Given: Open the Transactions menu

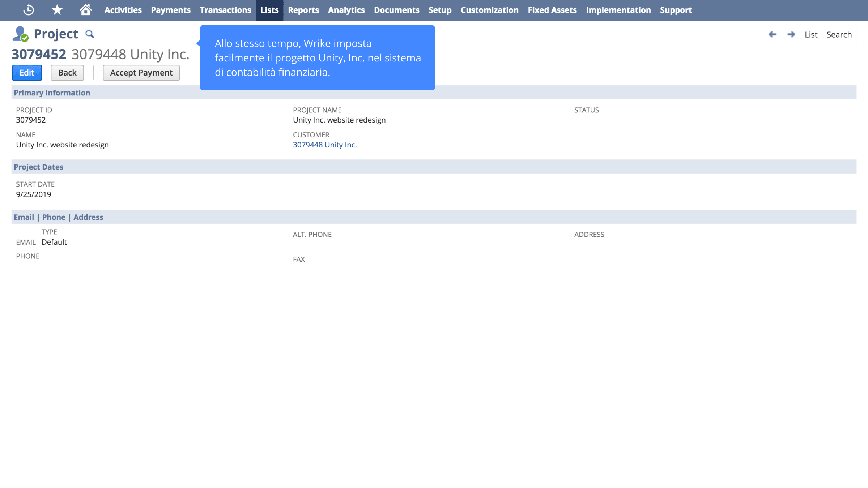Looking at the screenshot, I should pyautogui.click(x=225, y=10).
